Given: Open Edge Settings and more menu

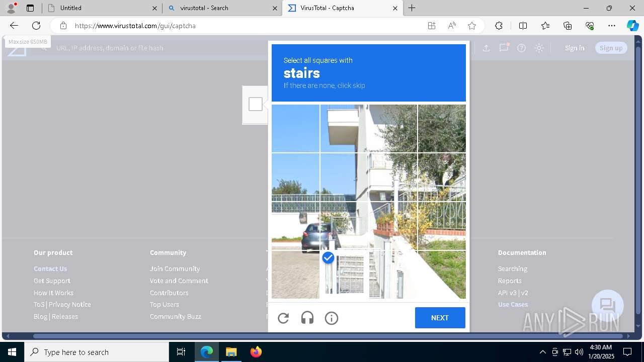Looking at the screenshot, I should 612,26.
